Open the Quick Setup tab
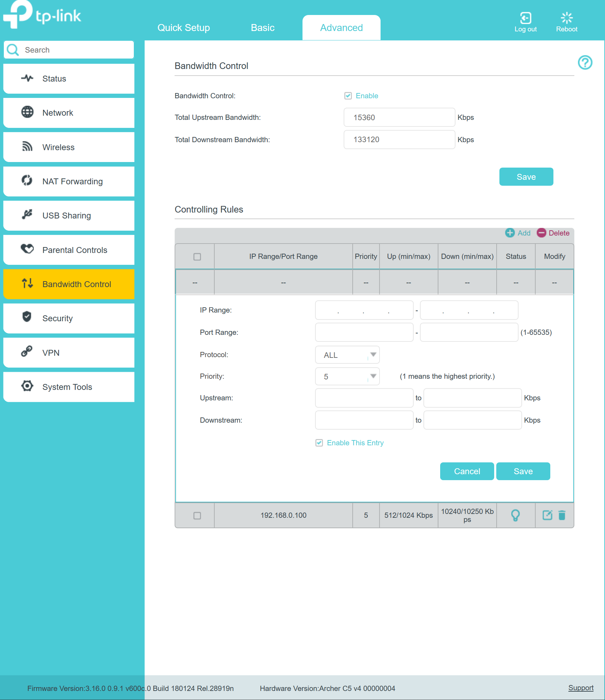The height and width of the screenshot is (700, 605). (x=184, y=28)
